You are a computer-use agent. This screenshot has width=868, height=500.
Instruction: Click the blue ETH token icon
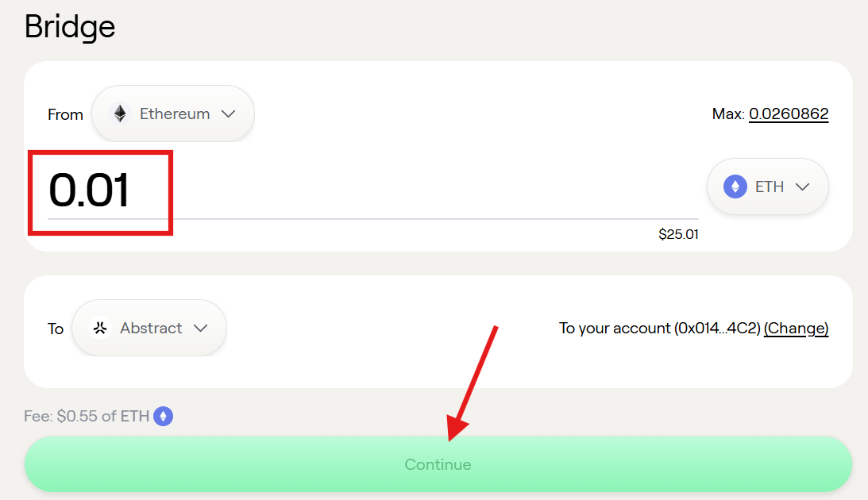(x=735, y=187)
